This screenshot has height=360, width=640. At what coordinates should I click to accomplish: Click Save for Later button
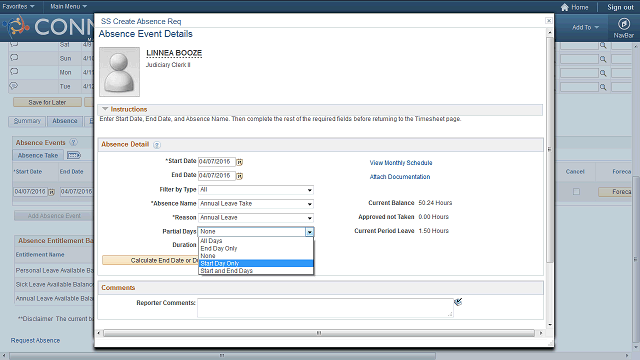coord(47,102)
